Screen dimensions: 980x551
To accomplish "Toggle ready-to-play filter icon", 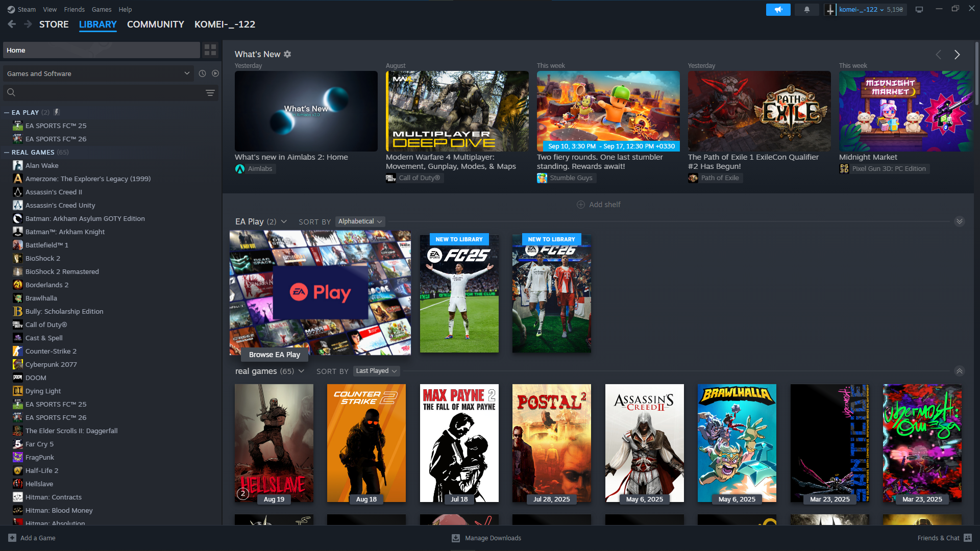I will coord(215,73).
